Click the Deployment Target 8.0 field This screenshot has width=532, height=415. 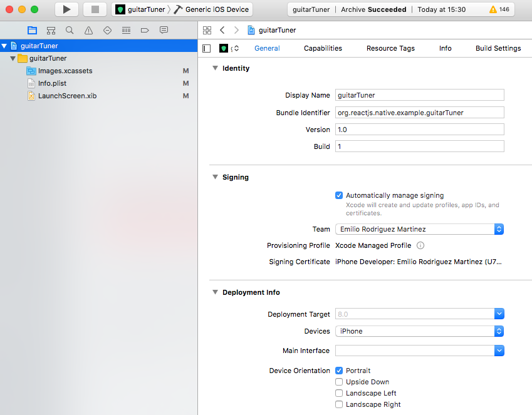(415, 314)
